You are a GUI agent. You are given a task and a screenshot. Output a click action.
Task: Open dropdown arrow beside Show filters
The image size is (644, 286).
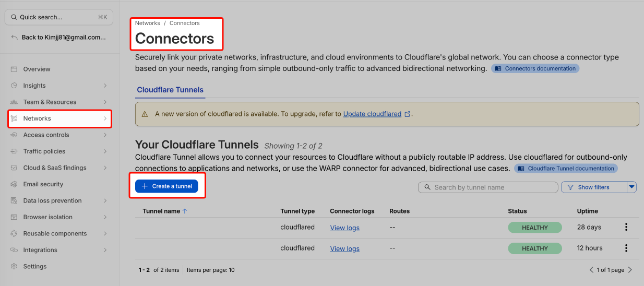click(x=631, y=187)
